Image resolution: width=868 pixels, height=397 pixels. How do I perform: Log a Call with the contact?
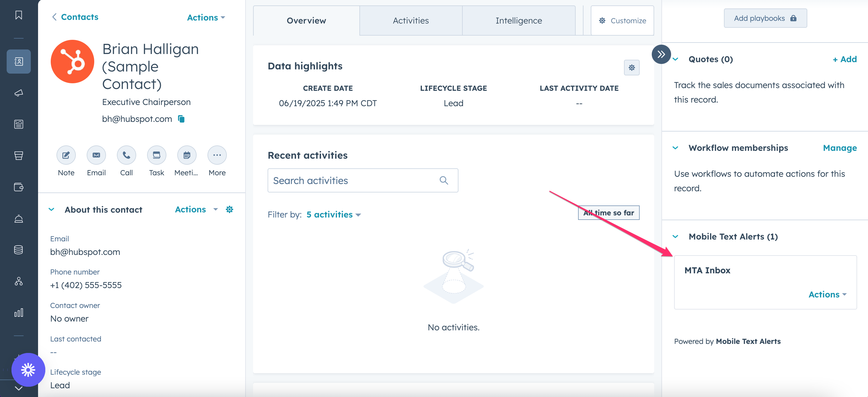(126, 155)
